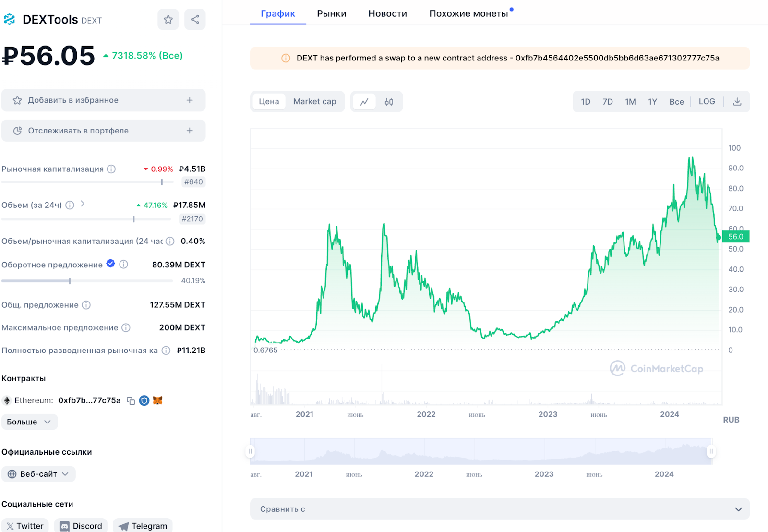Image resolution: width=768 pixels, height=532 pixels.
Task: Open info icon next to Максимальное предложение
Action: click(x=126, y=327)
